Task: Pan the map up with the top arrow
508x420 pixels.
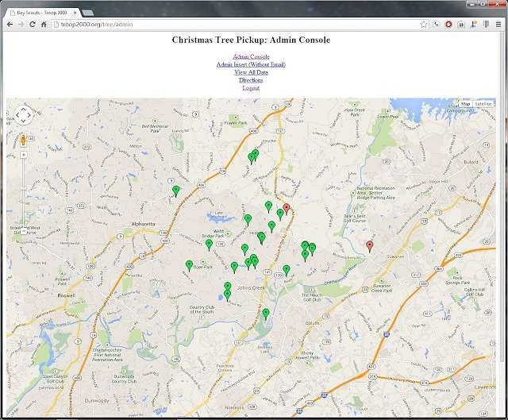Action: [23, 109]
